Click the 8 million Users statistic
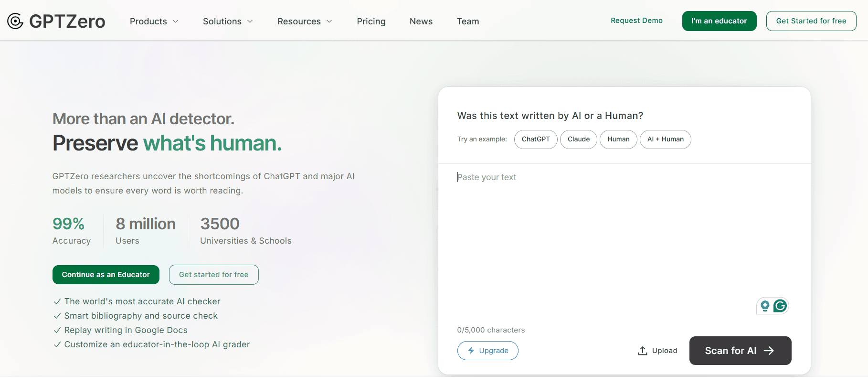 point(146,230)
